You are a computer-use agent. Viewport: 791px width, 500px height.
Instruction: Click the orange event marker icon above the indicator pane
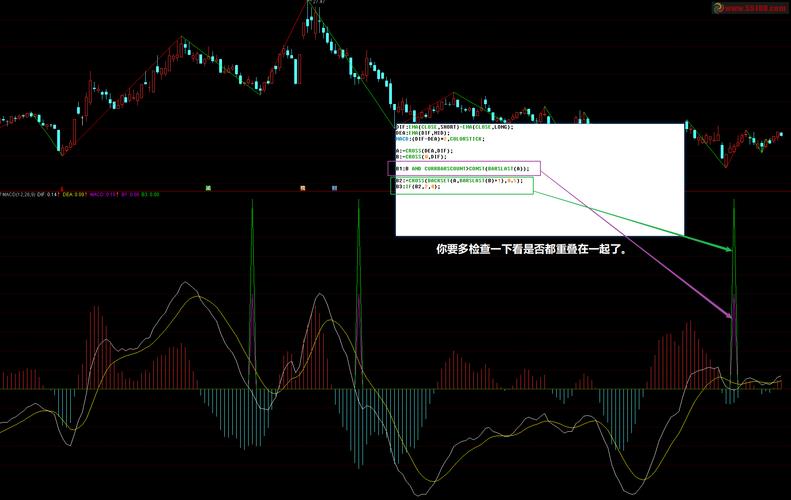pos(303,188)
